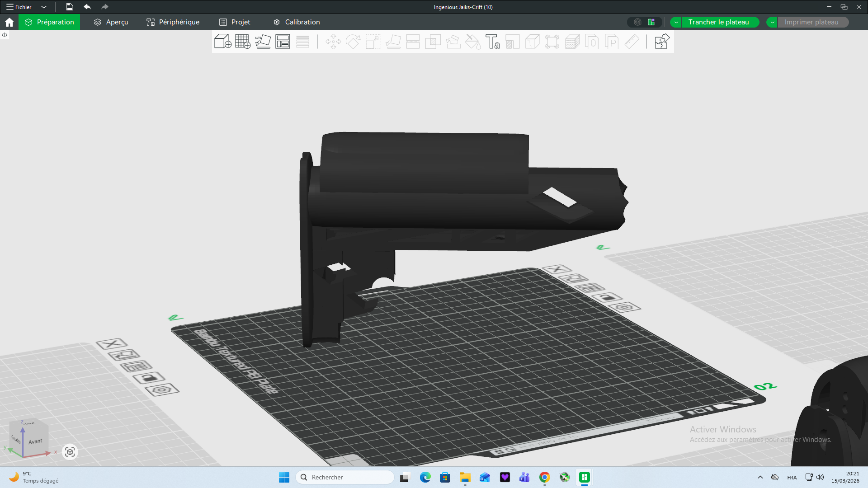This screenshot has height=488, width=868.
Task: Click the Imprimer plateau button
Action: click(812, 22)
